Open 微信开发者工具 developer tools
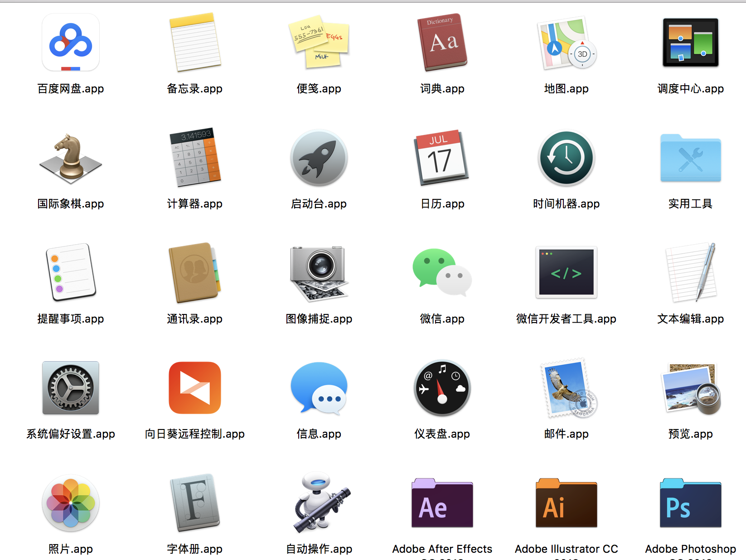The height and width of the screenshot is (560, 746). click(x=566, y=272)
